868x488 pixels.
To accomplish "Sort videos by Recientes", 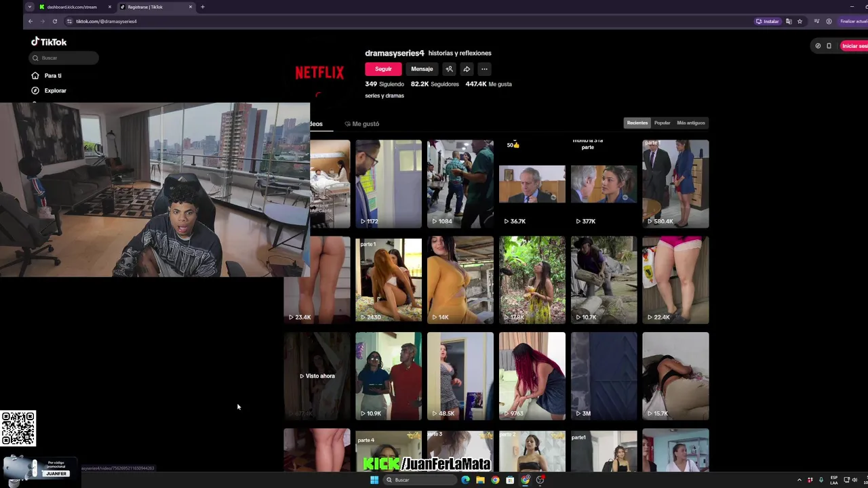I will coord(637,123).
